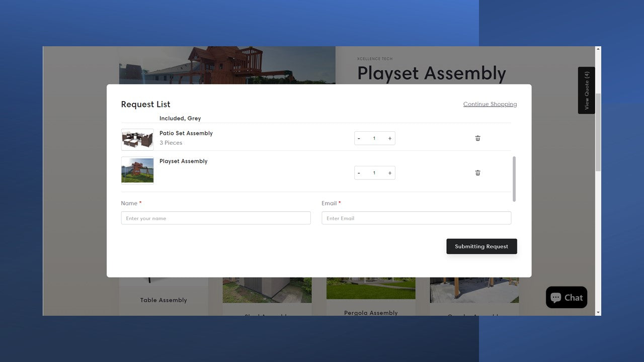The width and height of the screenshot is (644, 362).
Task: Select the Playset Assembly quantity value field
Action: click(374, 173)
